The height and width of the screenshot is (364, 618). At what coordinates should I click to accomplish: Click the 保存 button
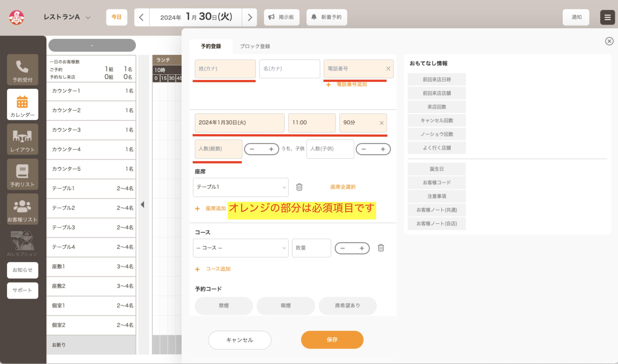point(332,340)
